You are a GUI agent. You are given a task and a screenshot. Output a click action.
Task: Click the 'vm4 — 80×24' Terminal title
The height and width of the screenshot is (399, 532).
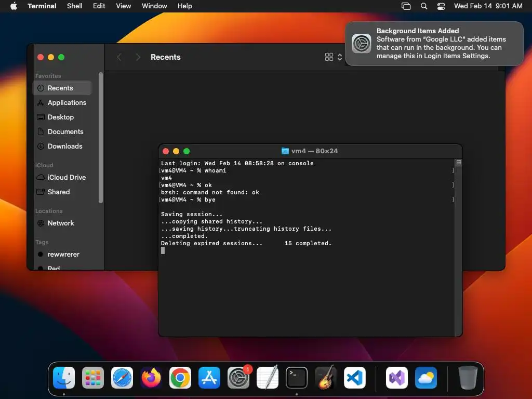click(314, 151)
